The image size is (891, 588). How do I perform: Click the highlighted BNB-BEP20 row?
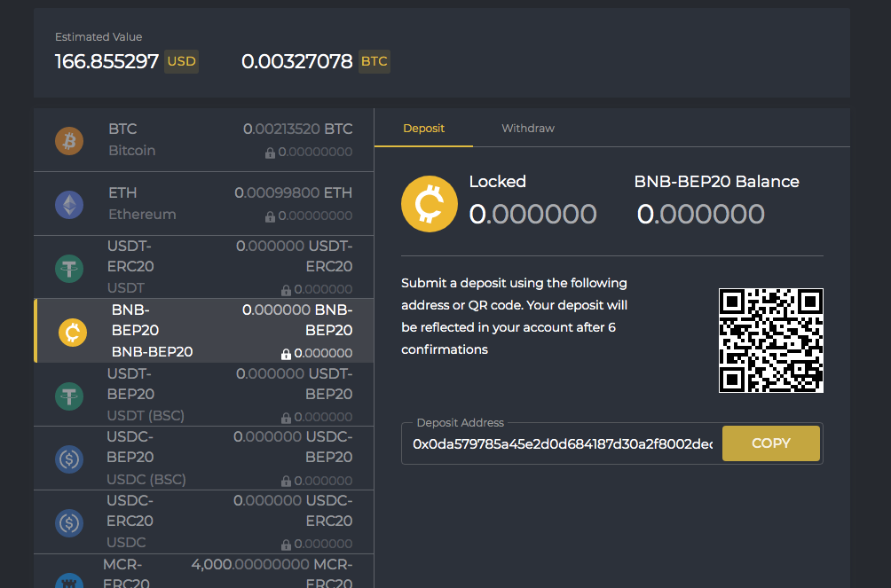204,331
